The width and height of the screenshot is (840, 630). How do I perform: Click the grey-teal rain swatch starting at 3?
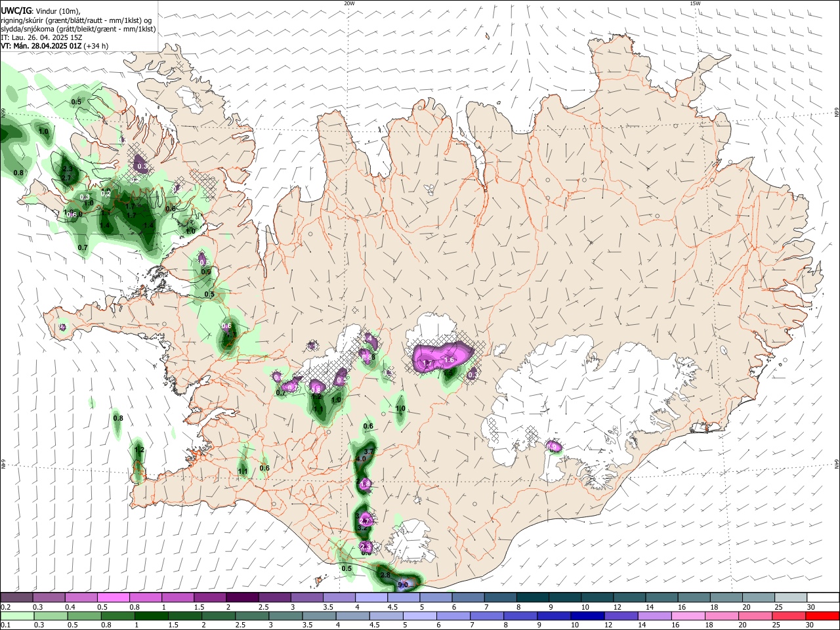pyautogui.click(x=285, y=616)
